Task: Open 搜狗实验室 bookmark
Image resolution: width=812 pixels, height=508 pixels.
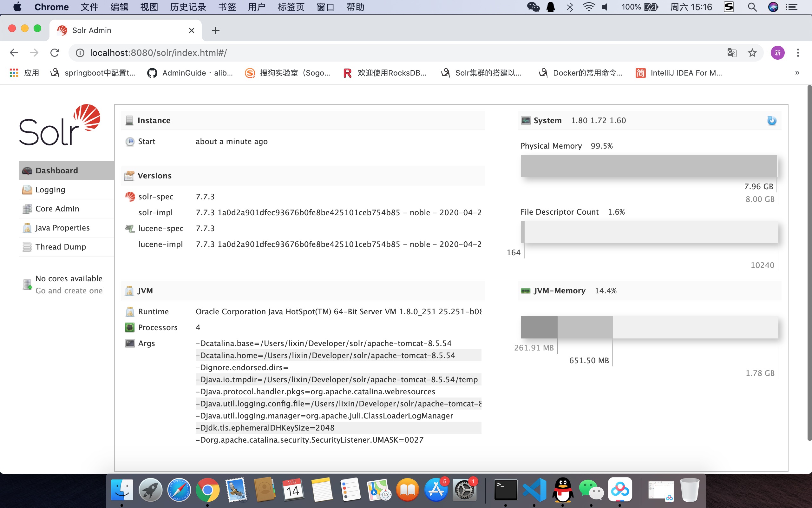Action: click(x=288, y=73)
